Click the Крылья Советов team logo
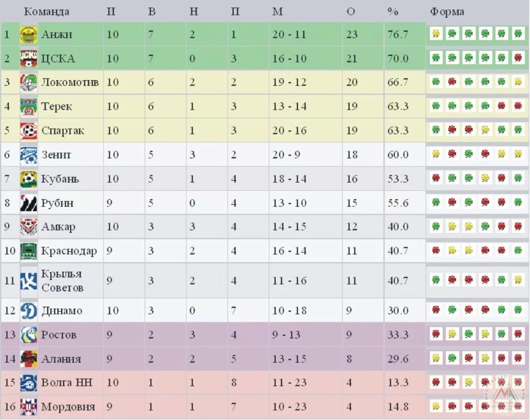Image resolution: width=530 pixels, height=420 pixels. point(28,281)
